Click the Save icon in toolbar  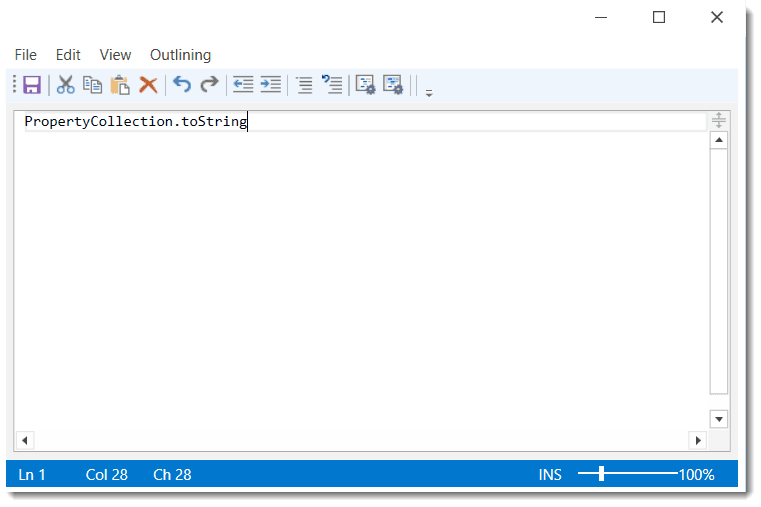tap(32, 85)
